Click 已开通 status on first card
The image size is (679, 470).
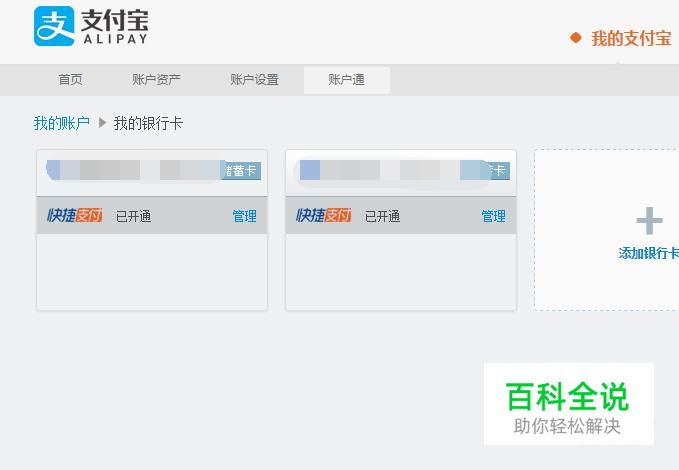(x=133, y=216)
